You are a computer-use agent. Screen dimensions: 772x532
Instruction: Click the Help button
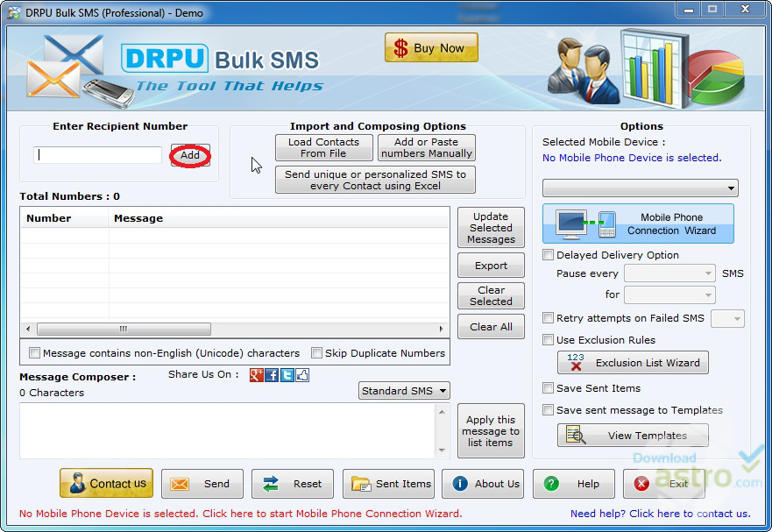(x=574, y=484)
